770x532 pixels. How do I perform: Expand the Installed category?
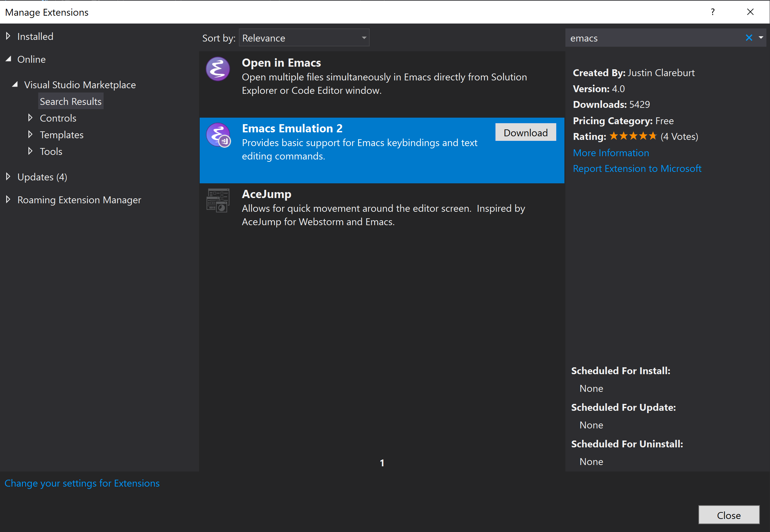[8, 36]
